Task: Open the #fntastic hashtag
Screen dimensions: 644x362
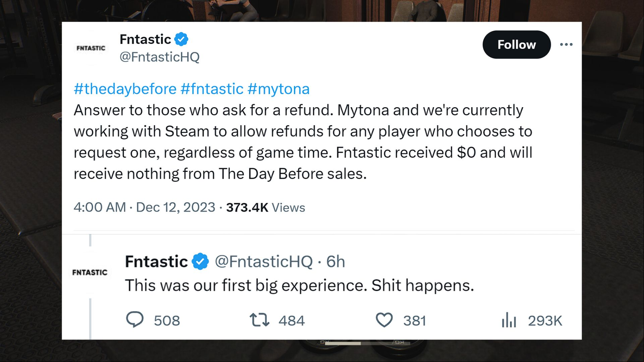Action: [x=212, y=89]
